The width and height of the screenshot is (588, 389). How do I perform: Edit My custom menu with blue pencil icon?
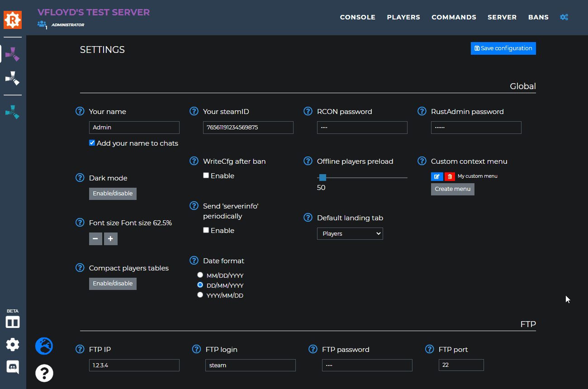pyautogui.click(x=437, y=176)
